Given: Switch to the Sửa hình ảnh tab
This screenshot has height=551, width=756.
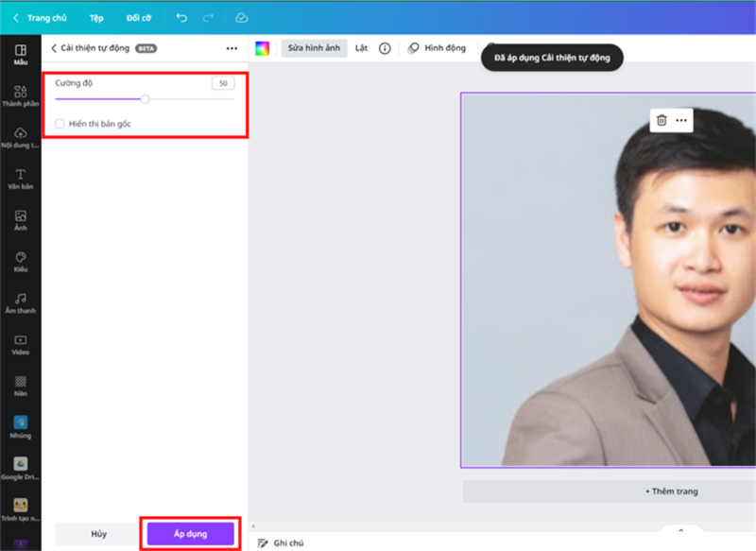Looking at the screenshot, I should point(314,48).
